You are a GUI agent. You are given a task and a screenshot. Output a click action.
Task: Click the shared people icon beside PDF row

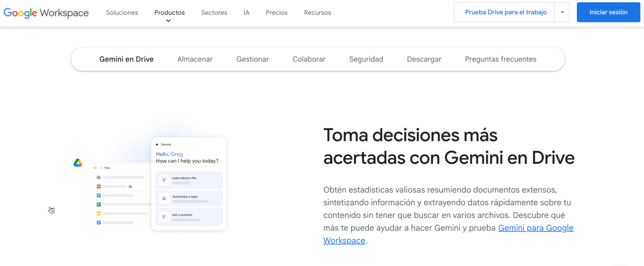pyautogui.click(x=131, y=187)
